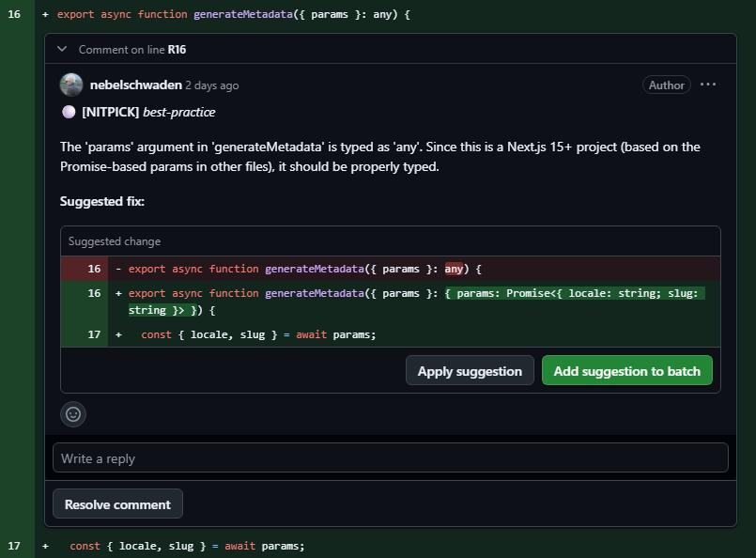
Task: Resolve the comment thread
Action: pyautogui.click(x=117, y=504)
